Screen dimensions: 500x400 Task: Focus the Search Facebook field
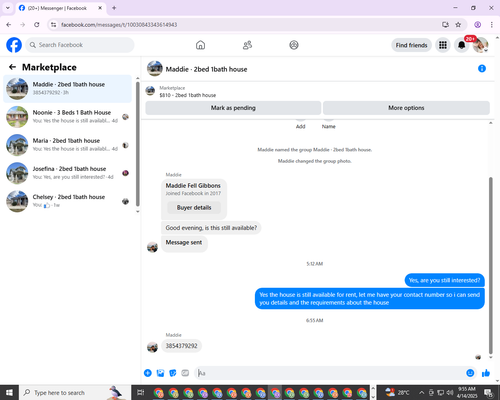(80, 45)
